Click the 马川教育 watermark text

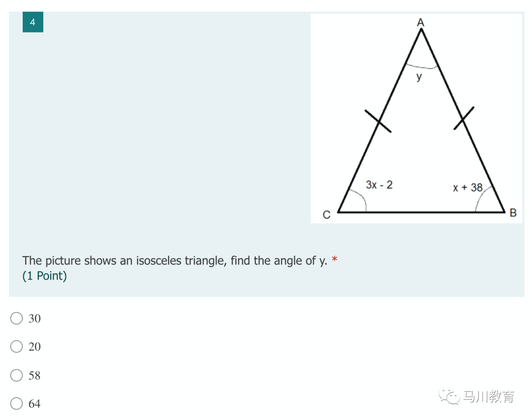[x=488, y=396]
